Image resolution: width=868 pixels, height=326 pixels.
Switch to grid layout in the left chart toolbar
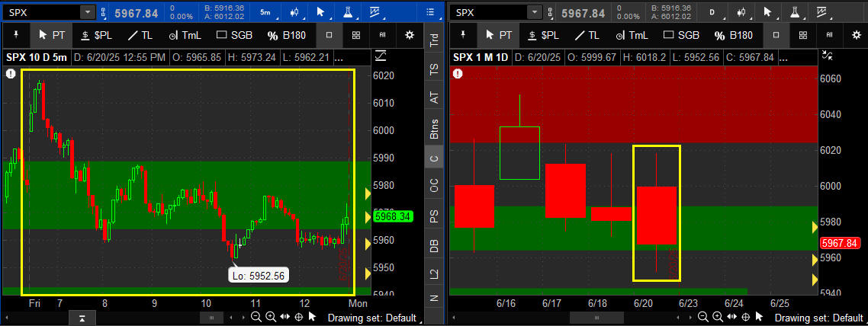click(x=356, y=35)
